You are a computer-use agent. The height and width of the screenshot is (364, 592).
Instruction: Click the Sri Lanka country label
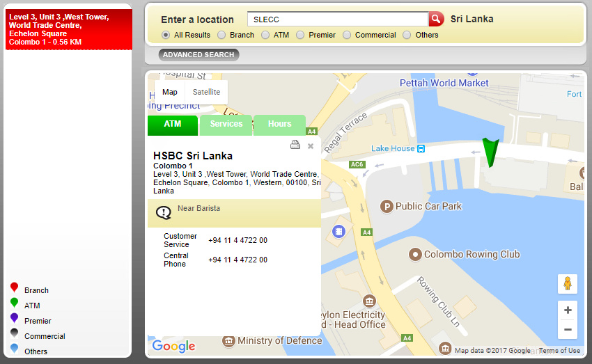click(472, 19)
